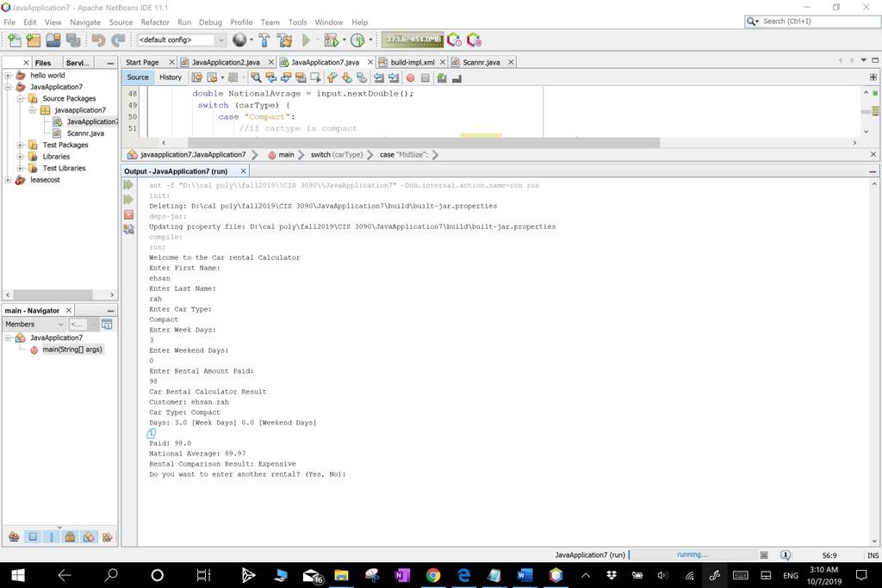This screenshot has width=882, height=588.
Task: Build project with the hammer icon
Action: [264, 40]
